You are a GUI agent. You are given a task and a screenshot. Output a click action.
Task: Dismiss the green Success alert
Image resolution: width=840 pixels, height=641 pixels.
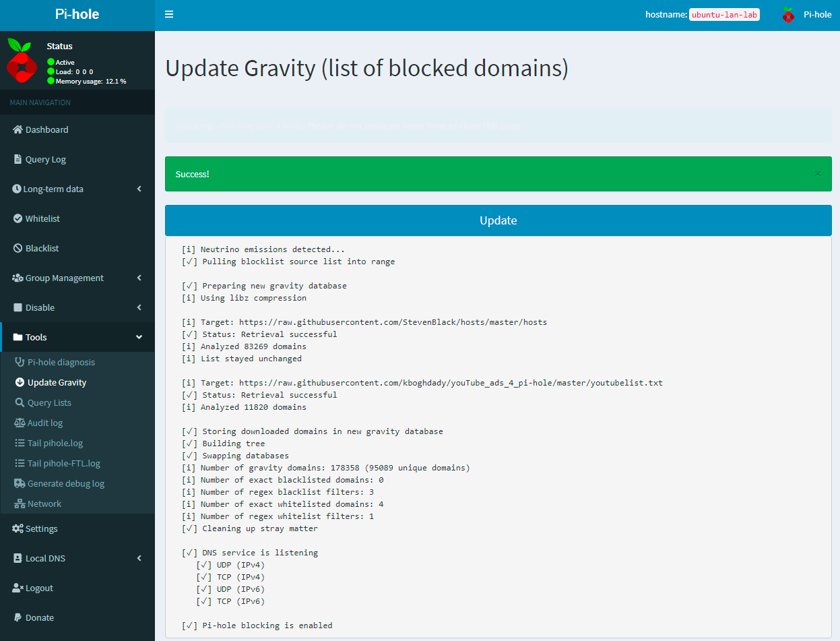click(x=817, y=174)
